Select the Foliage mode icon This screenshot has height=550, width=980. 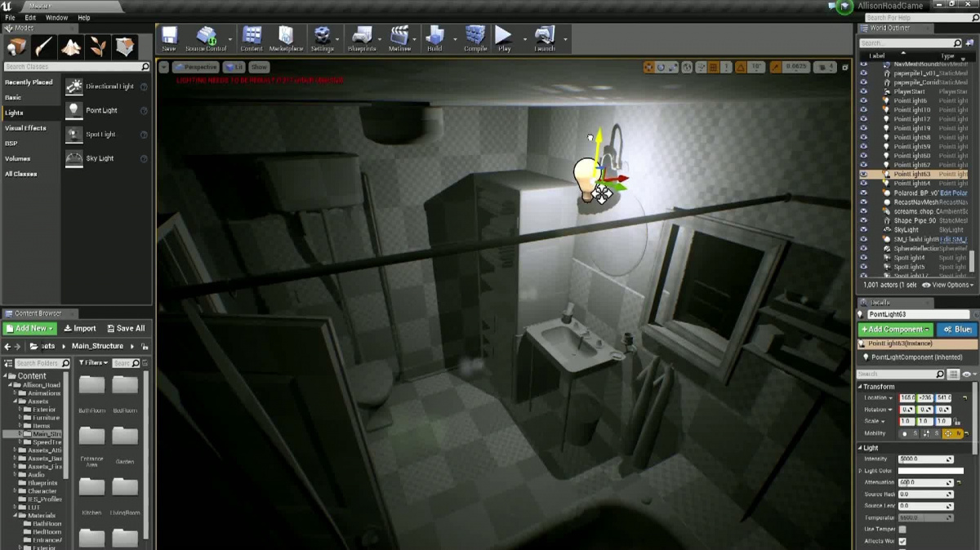tap(98, 47)
